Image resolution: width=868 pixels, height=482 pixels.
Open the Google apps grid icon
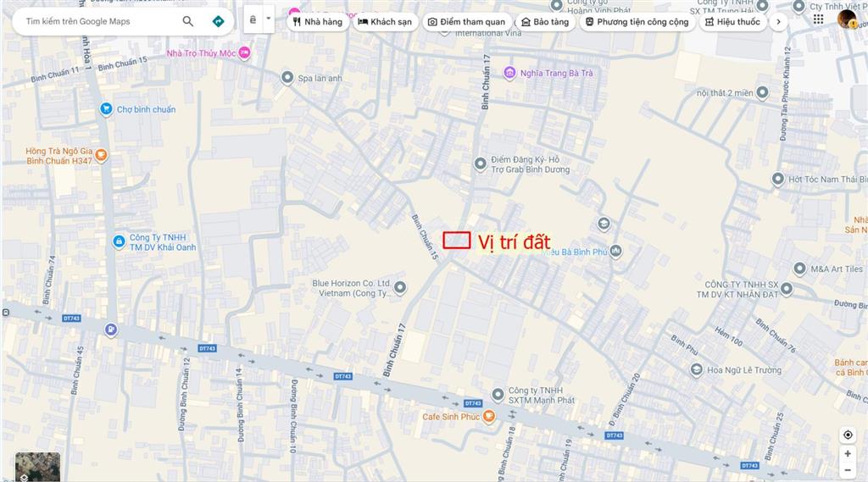tap(818, 19)
